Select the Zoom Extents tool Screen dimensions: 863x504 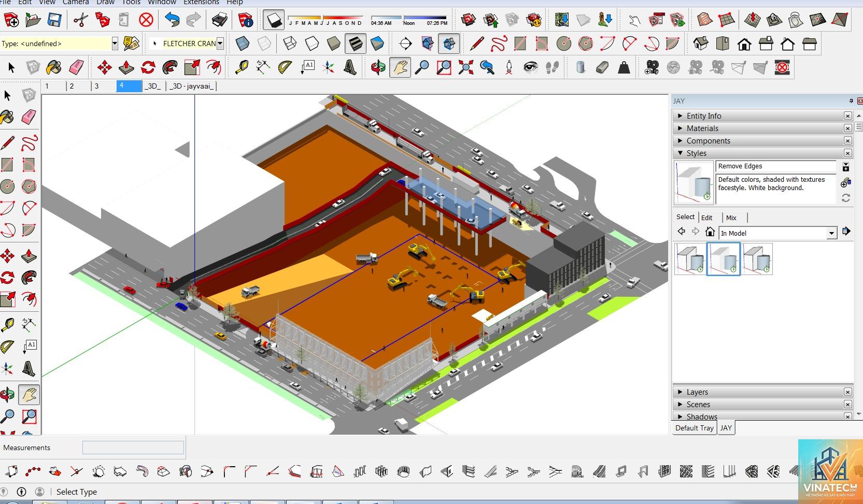[x=465, y=67]
